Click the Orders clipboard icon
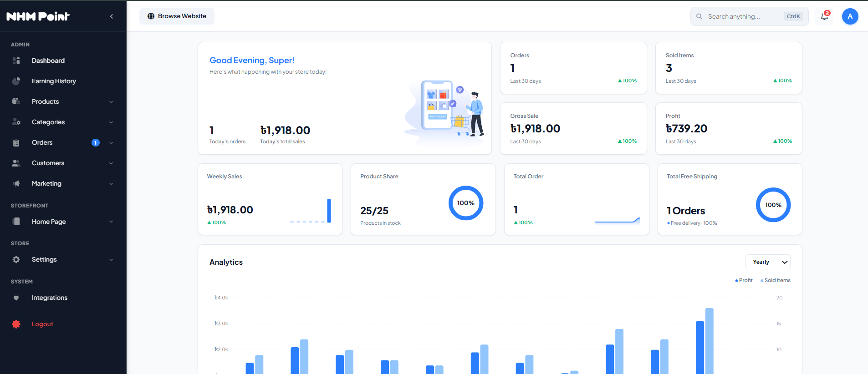This screenshot has width=868, height=374. pos(16,142)
